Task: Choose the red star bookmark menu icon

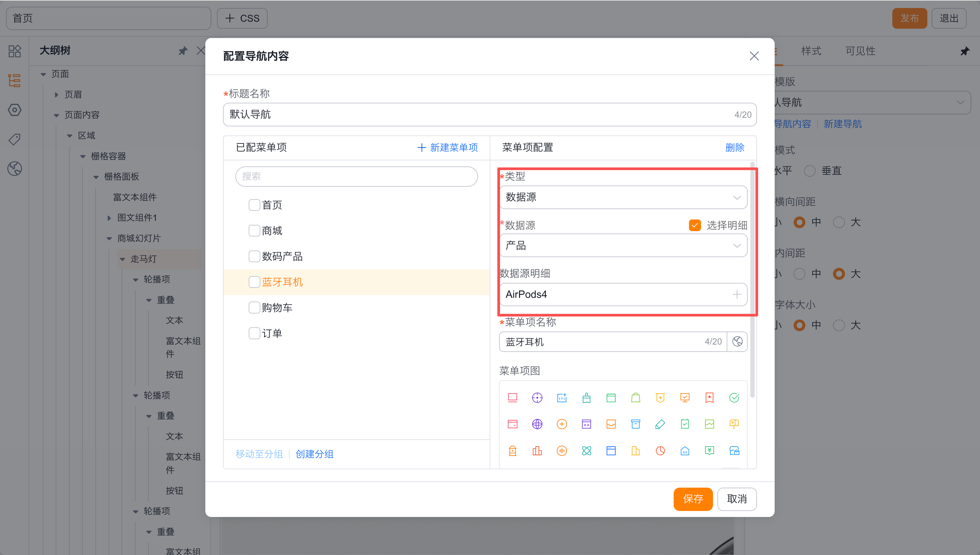Action: (709, 398)
